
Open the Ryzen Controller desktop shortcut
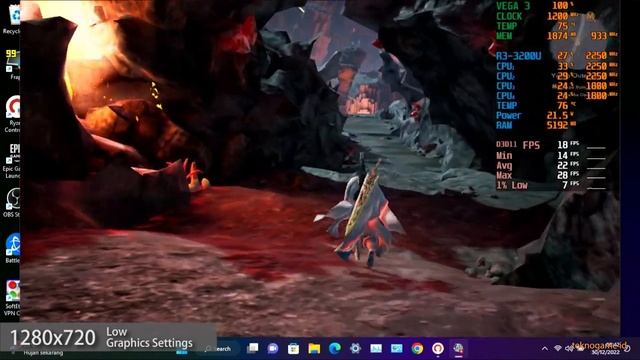click(12, 114)
